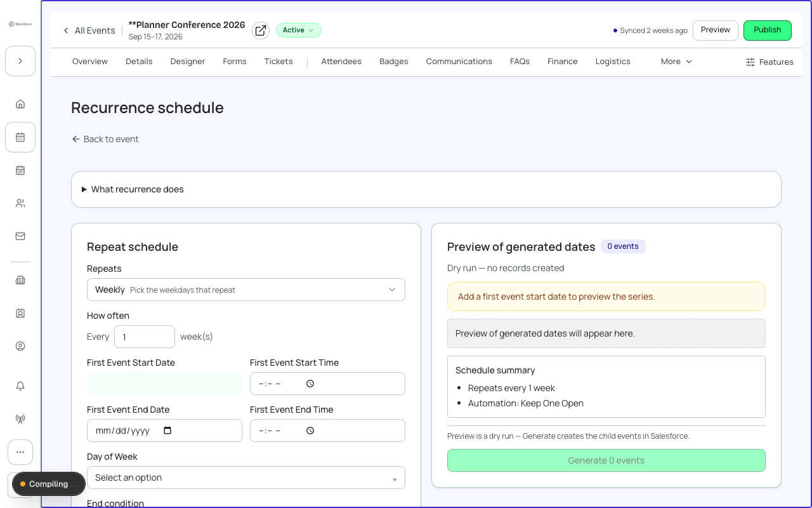Click the Compiling status indicator

point(49,484)
